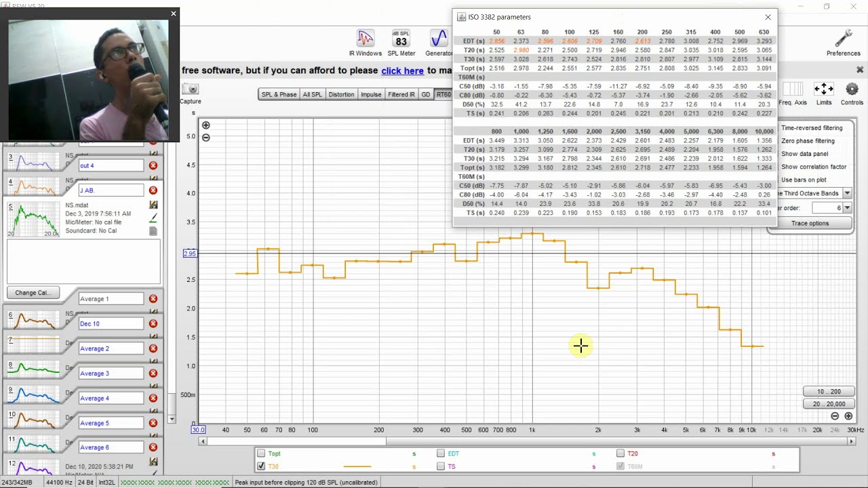Click the 30.0 frequency start value
Viewport: 868px width, 488px height.
[198, 430]
